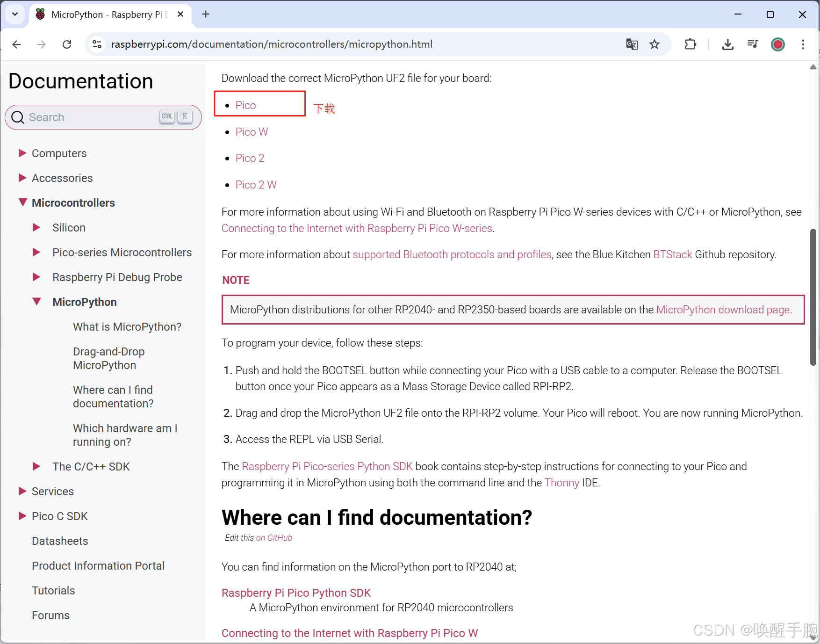Expand the Services section

tap(22, 491)
